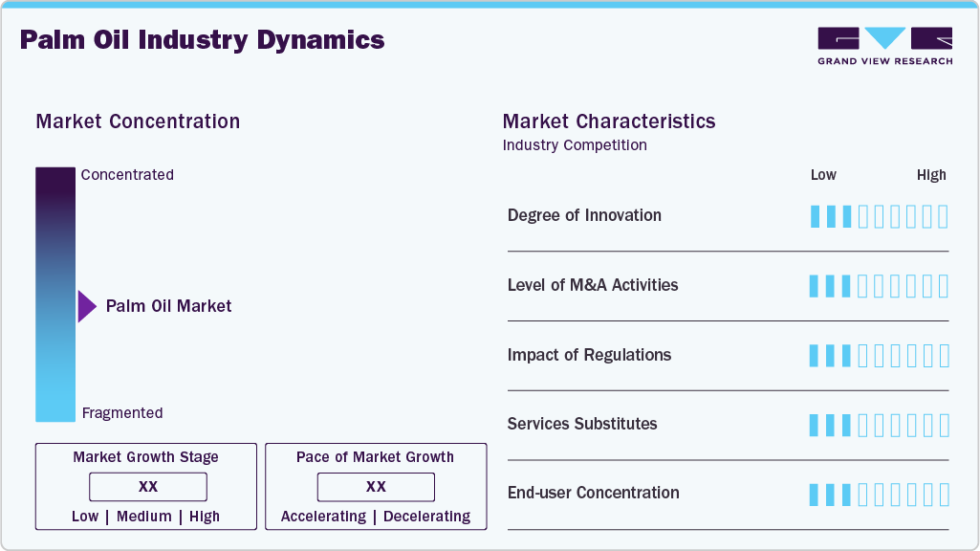Image resolution: width=980 pixels, height=551 pixels.
Task: Click the Pace of Market Growth XX box
Action: pyautogui.click(x=376, y=487)
